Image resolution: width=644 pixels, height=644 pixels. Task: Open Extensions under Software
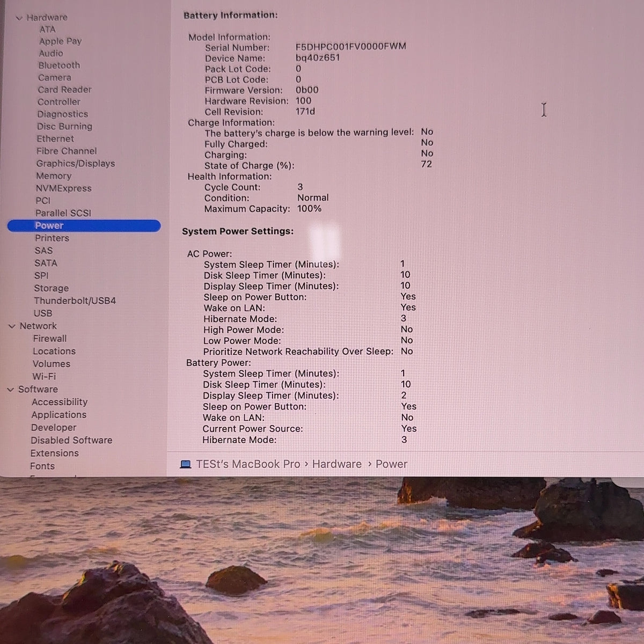pos(55,453)
